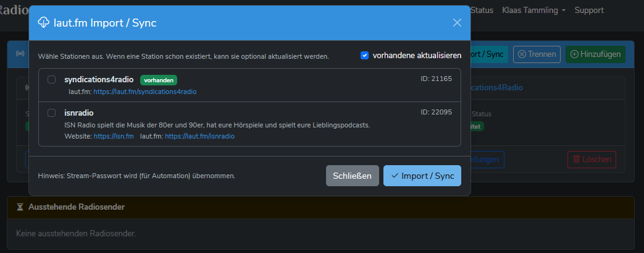Click the Löschen trash icon
The height and width of the screenshot is (253, 644).
coord(576,160)
